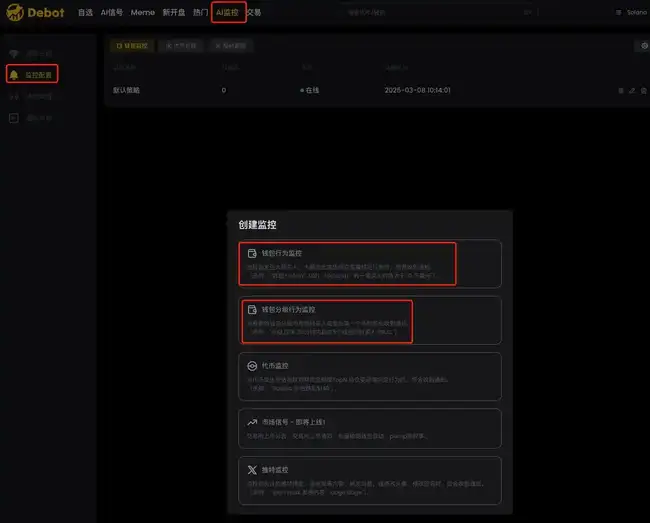Click the X logo beside 推特监控
Viewport: 650px width, 523px height.
pos(252,470)
